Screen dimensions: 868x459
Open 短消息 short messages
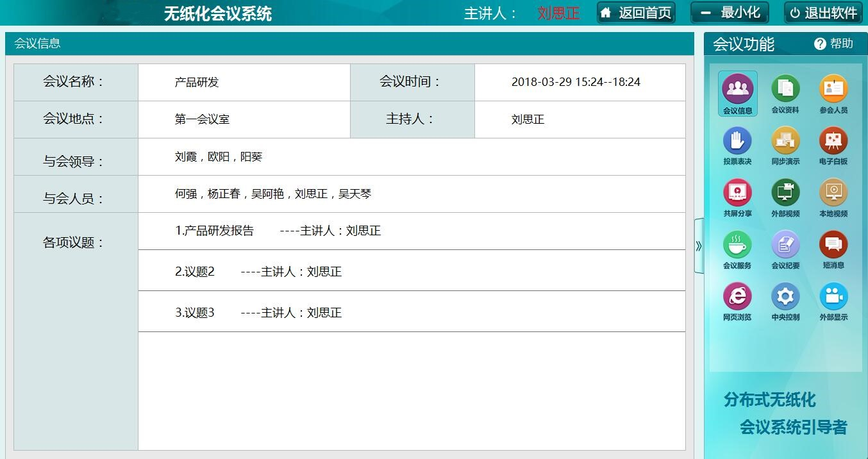tap(833, 249)
